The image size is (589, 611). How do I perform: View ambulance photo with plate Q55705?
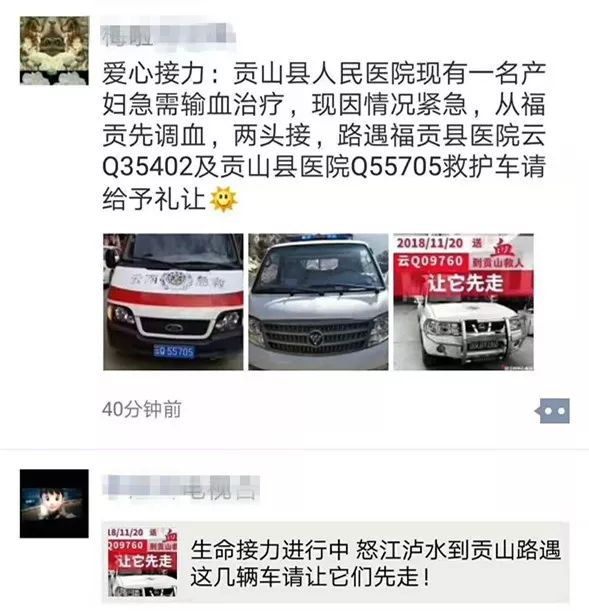[173, 302]
